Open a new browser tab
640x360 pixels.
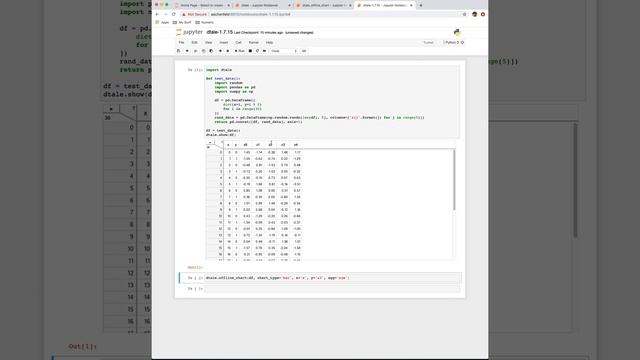421,5
